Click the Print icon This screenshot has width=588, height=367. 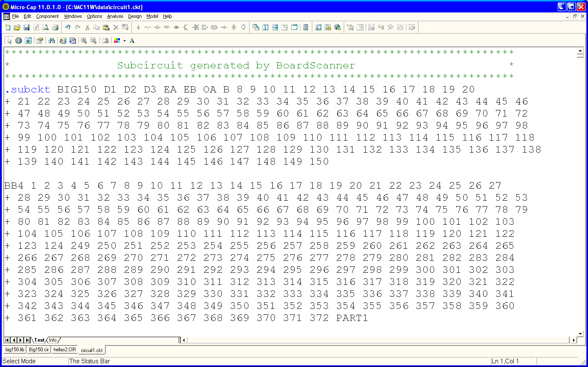coord(55,27)
